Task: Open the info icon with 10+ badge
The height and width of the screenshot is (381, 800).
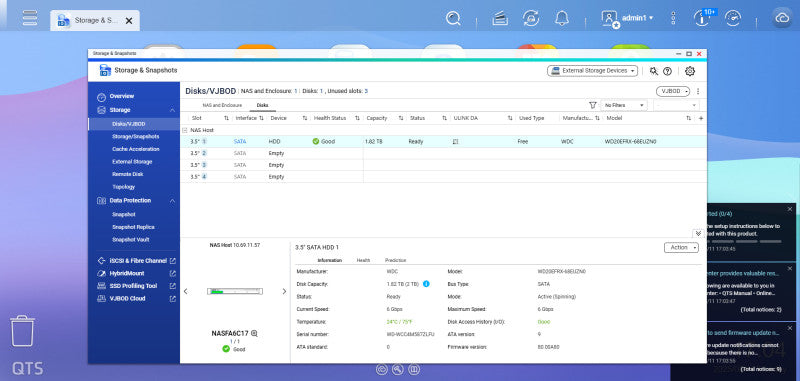Action: (x=703, y=18)
